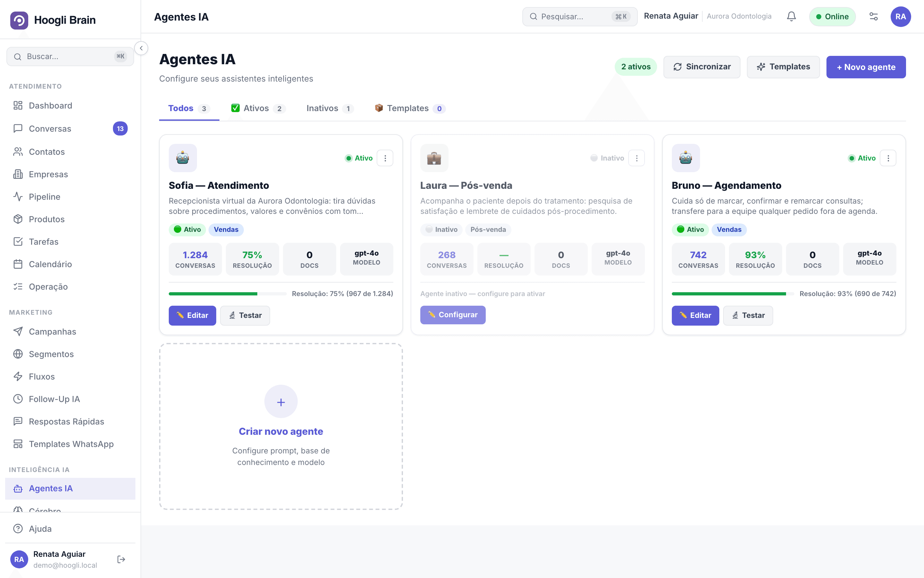
Task: Select the Todos tab
Action: pos(189,109)
